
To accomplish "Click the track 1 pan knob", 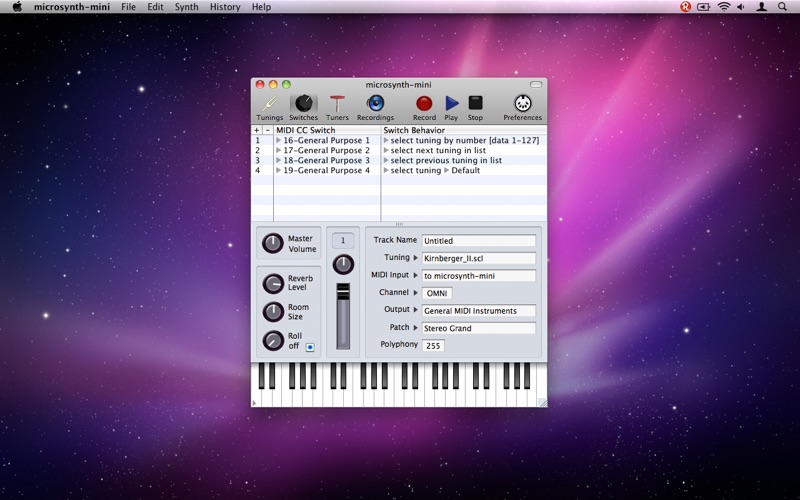I will pos(343,264).
